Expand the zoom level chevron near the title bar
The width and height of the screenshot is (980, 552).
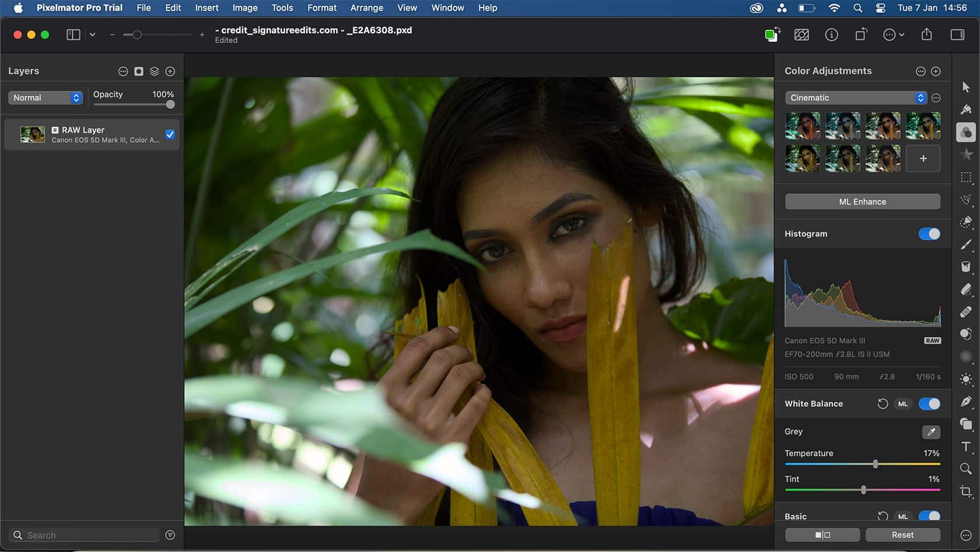92,34
